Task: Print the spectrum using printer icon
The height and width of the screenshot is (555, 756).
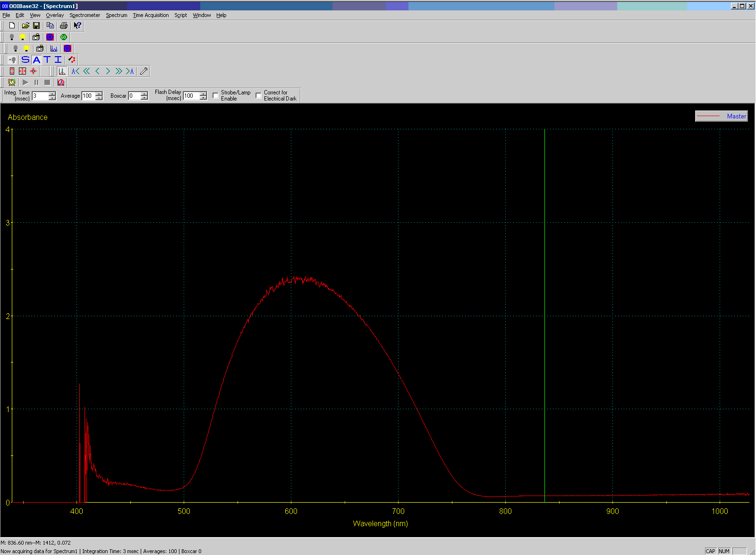Action: (x=64, y=25)
